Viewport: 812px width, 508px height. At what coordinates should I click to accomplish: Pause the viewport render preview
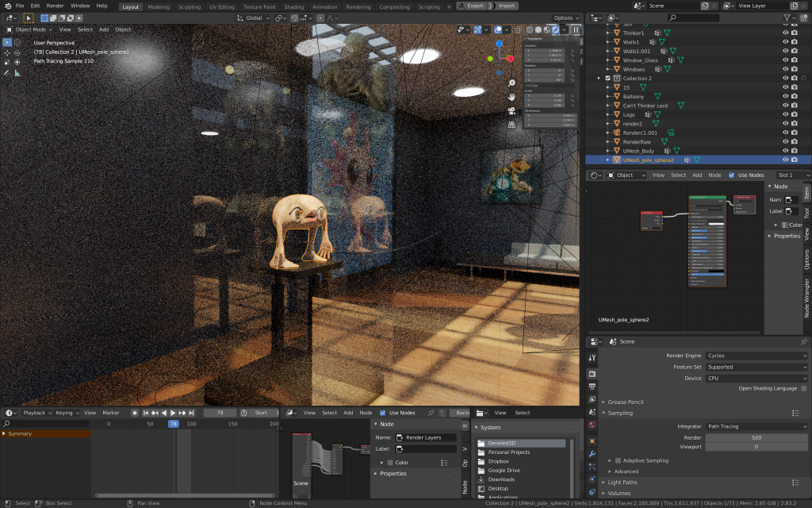click(x=576, y=29)
